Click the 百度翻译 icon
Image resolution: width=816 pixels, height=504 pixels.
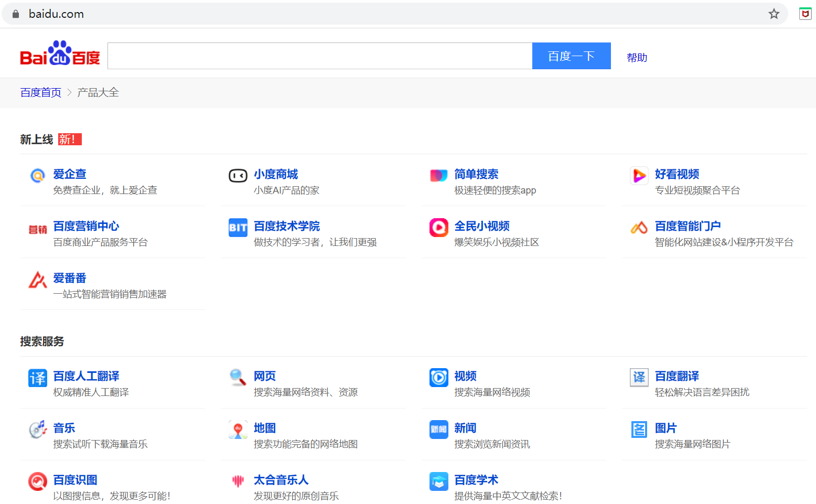pos(639,378)
